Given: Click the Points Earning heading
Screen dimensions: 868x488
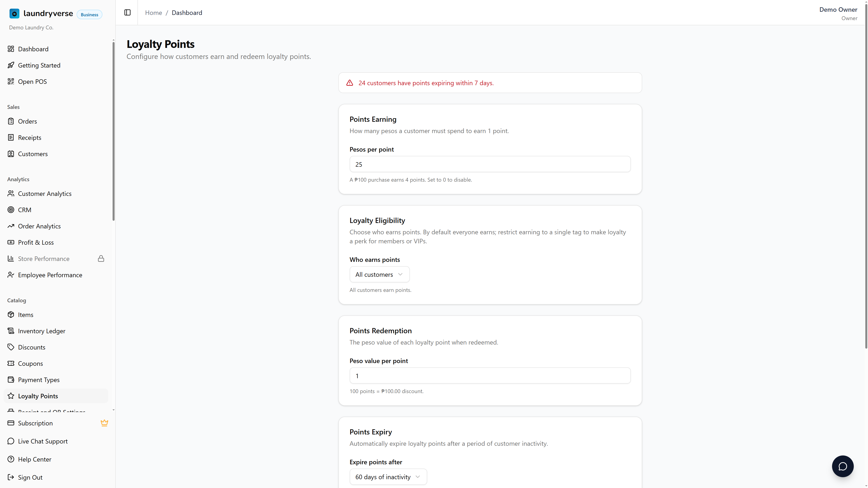Looking at the screenshot, I should click(373, 119).
